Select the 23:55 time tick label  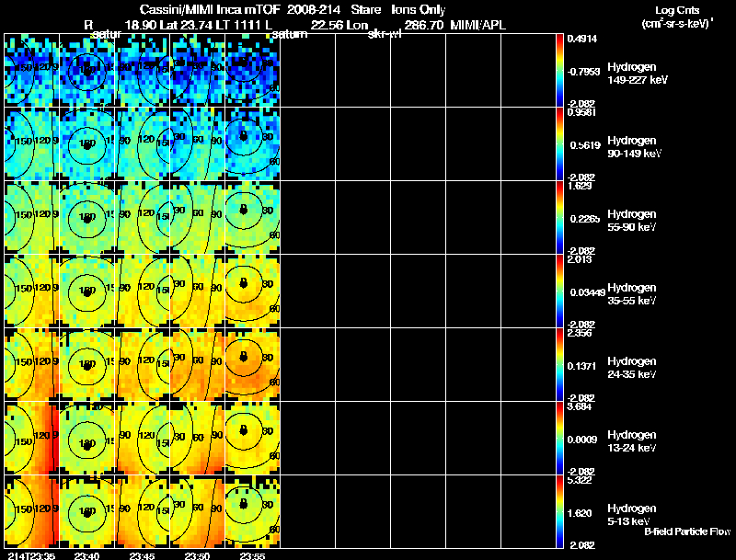tap(251, 554)
